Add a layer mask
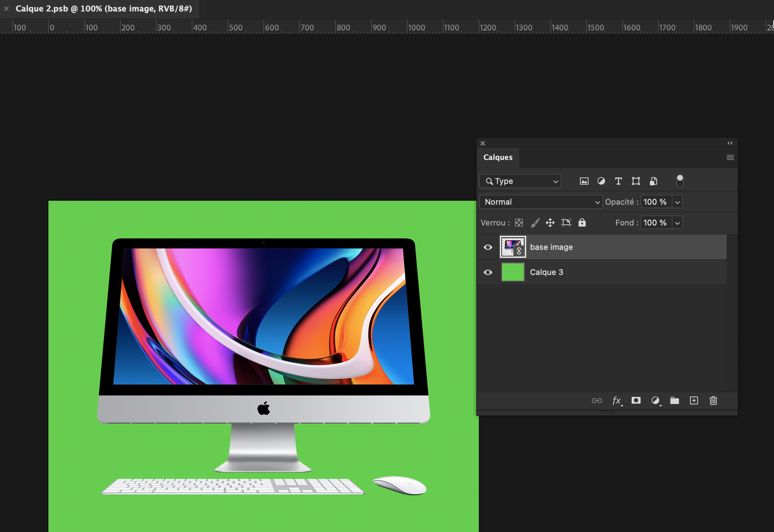The height and width of the screenshot is (532, 774). click(636, 400)
